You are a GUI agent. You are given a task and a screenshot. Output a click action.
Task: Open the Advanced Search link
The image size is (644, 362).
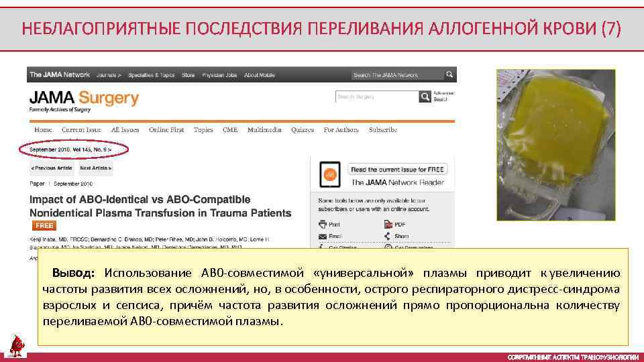443,97
